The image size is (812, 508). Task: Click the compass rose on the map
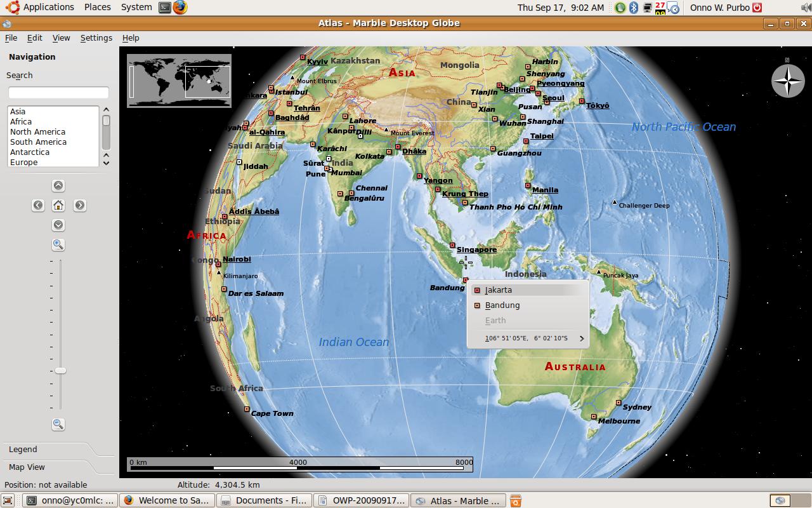[x=787, y=81]
